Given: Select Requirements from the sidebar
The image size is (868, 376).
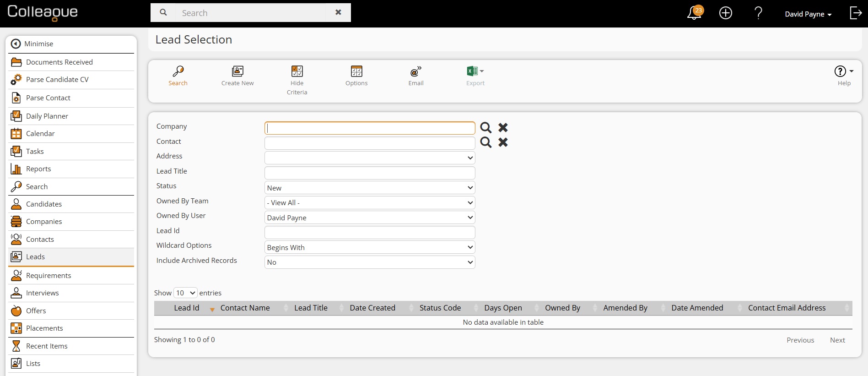Looking at the screenshot, I should coord(49,276).
